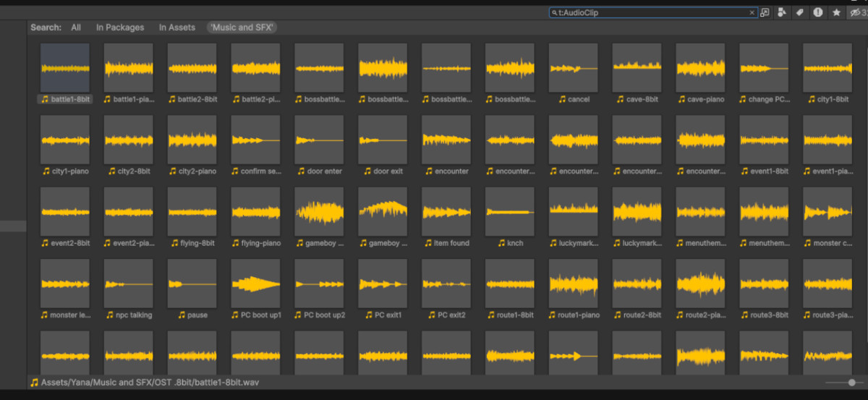Open the Search by Label tag icon
Viewport: 868px width, 400px height.
click(x=800, y=13)
